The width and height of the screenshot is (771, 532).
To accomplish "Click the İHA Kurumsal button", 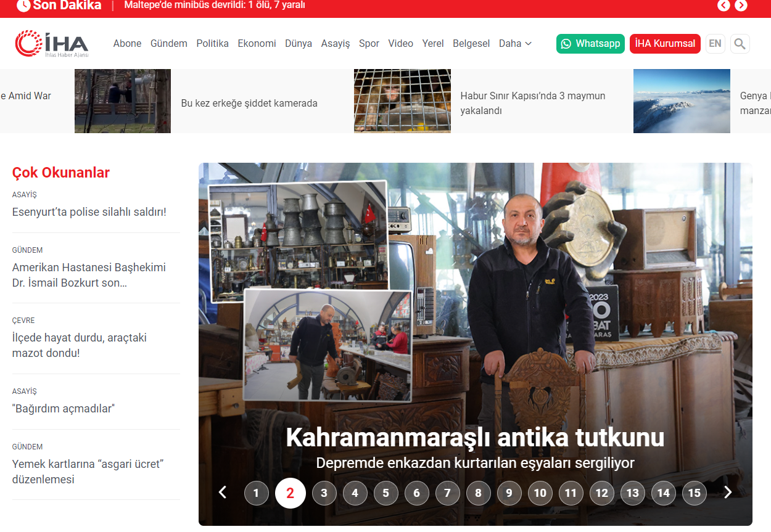I will coord(665,44).
